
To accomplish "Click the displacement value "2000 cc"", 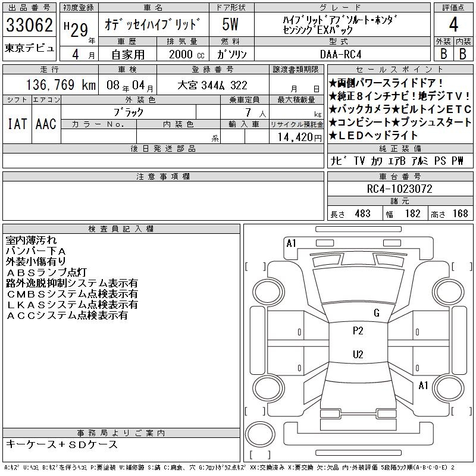I will (x=187, y=55).
